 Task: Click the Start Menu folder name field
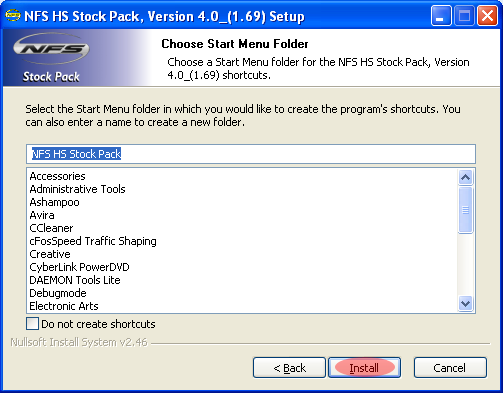pyautogui.click(x=251, y=154)
